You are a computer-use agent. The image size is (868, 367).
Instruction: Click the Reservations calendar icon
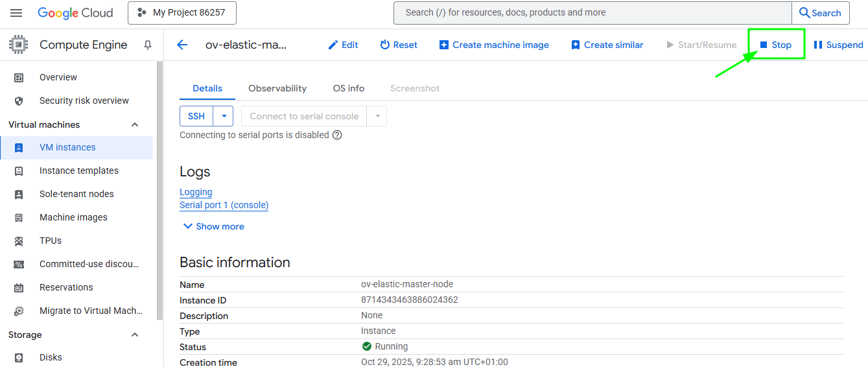click(x=19, y=287)
